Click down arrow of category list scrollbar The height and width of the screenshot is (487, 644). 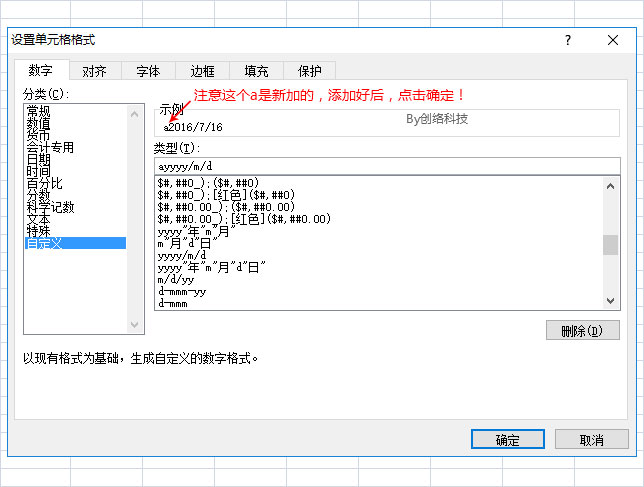(x=136, y=324)
